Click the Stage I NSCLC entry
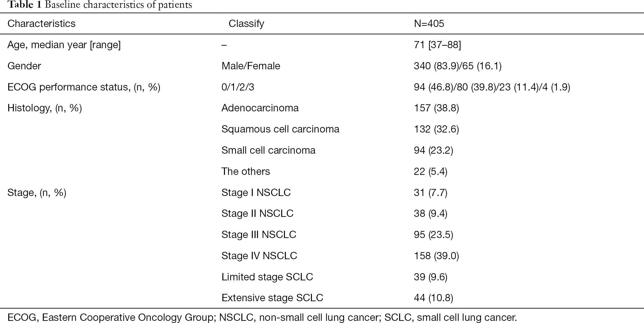644x323 pixels. (x=256, y=192)
